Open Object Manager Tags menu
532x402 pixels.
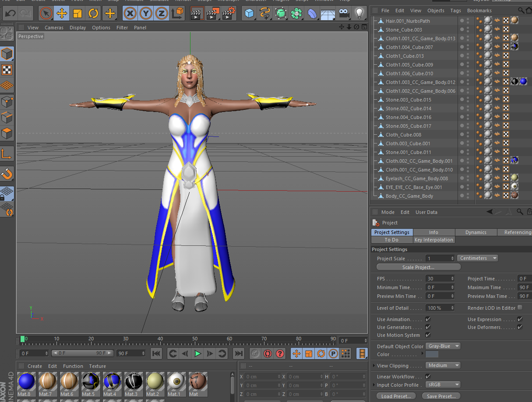click(x=455, y=10)
